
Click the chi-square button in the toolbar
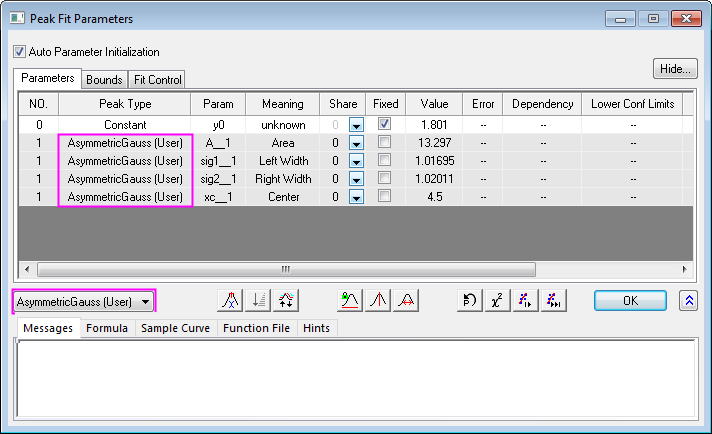pos(496,300)
